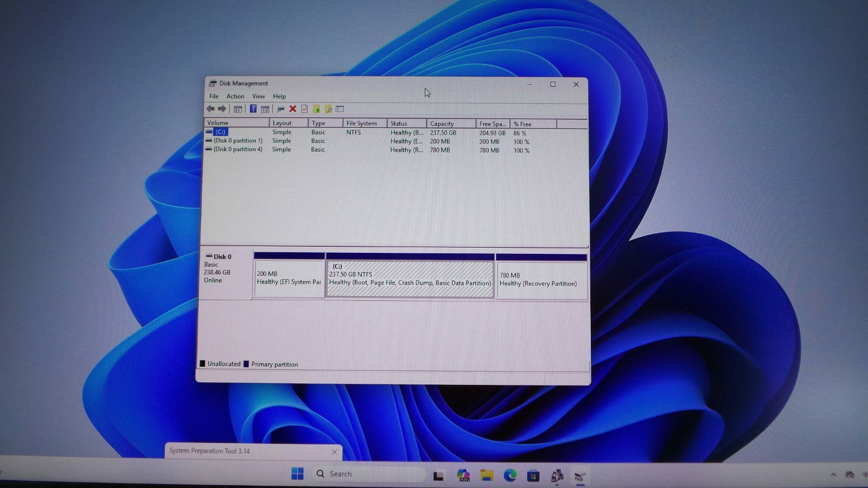Open the File menu
Image resolution: width=868 pixels, height=488 pixels.
[x=214, y=97]
